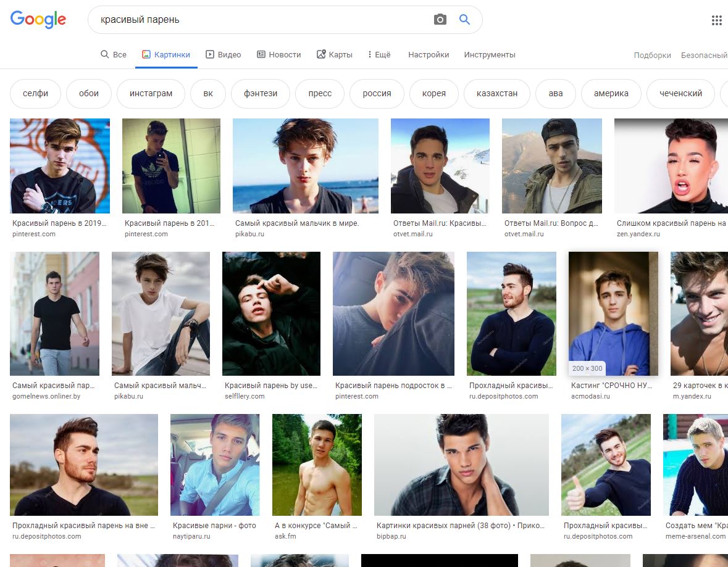
Task: Open the 'Слишком красивый парень' image
Action: (671, 165)
